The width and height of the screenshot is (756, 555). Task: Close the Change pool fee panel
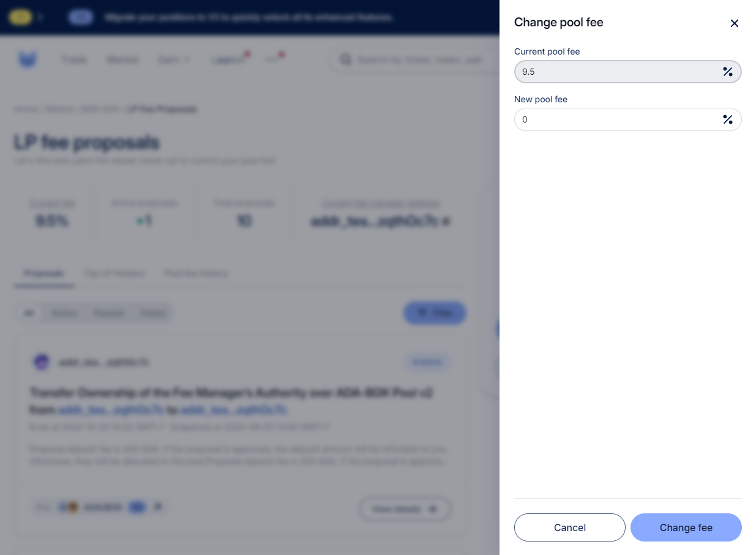[x=735, y=23]
